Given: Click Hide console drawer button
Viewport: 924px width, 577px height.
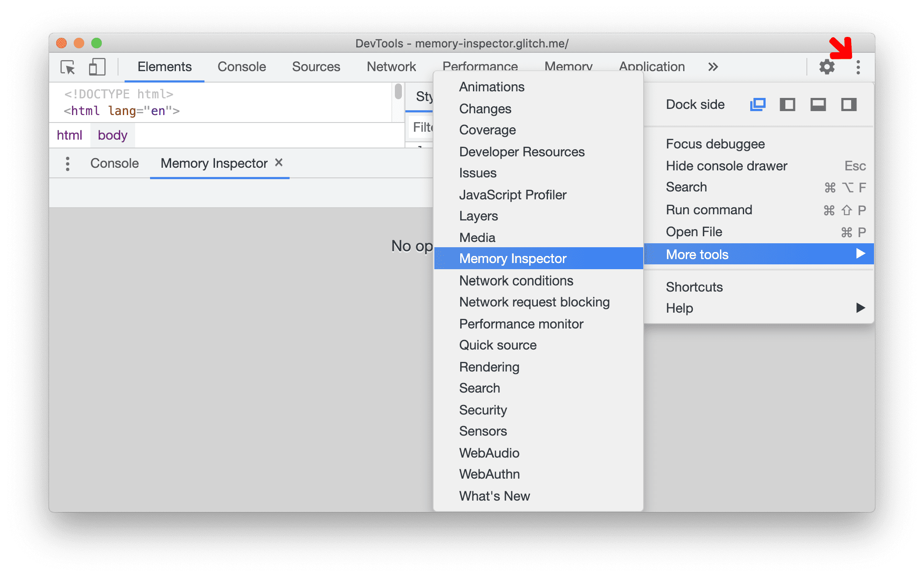Looking at the screenshot, I should pyautogui.click(x=726, y=166).
